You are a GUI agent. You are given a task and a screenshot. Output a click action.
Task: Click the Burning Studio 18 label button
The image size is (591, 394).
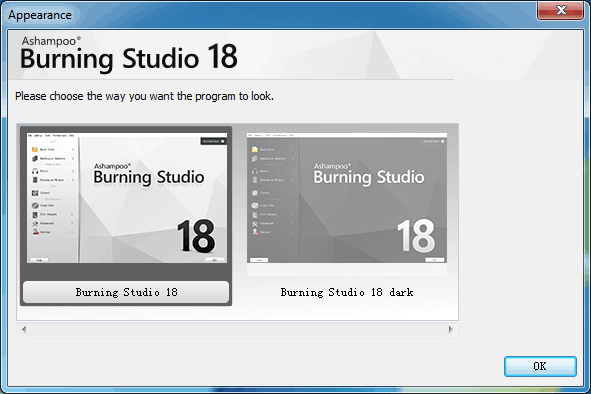pos(126,292)
